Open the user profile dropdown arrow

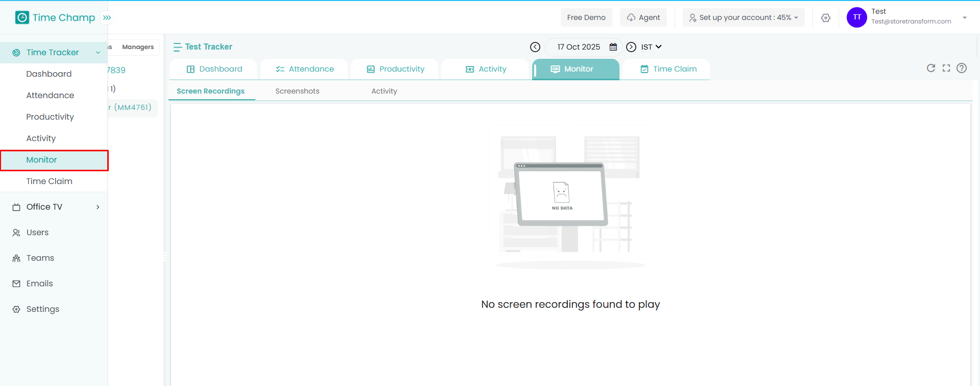[965, 17]
